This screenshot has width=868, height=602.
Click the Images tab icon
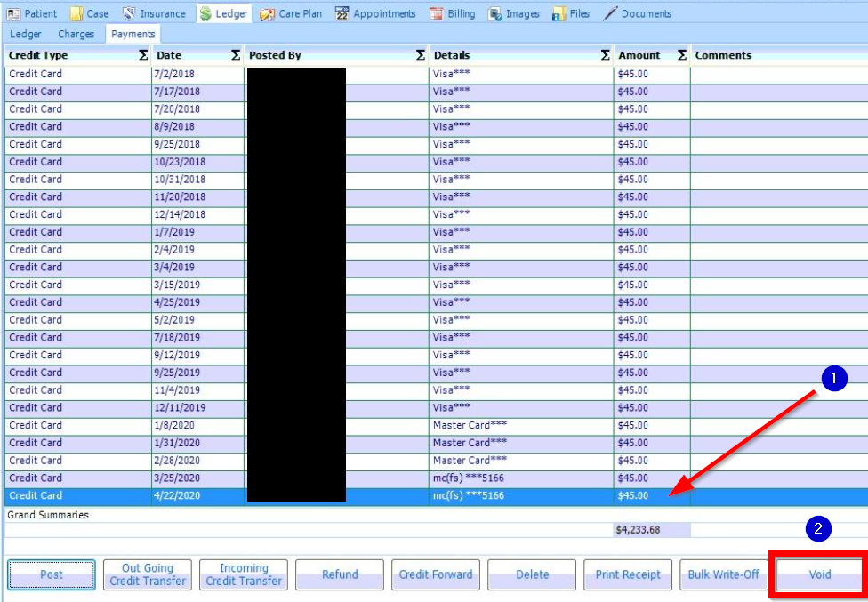coord(494,14)
